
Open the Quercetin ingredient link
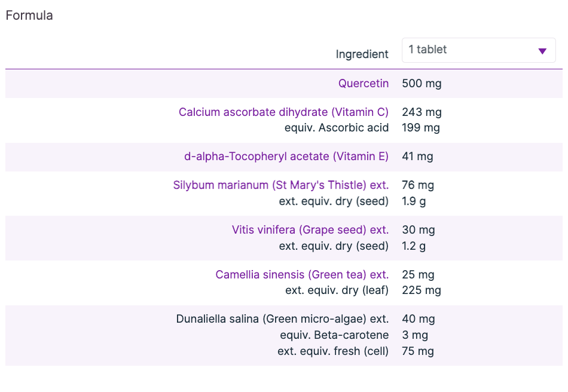point(364,84)
